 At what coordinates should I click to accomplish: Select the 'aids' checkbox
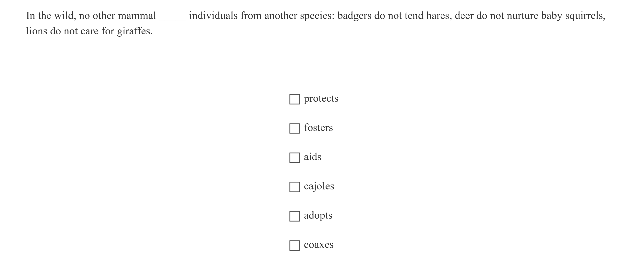(295, 158)
